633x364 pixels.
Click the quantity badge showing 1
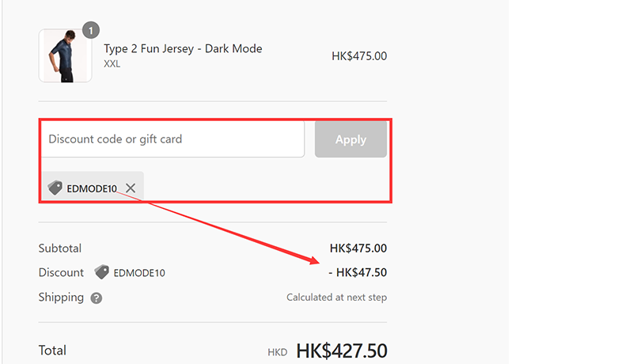click(91, 30)
